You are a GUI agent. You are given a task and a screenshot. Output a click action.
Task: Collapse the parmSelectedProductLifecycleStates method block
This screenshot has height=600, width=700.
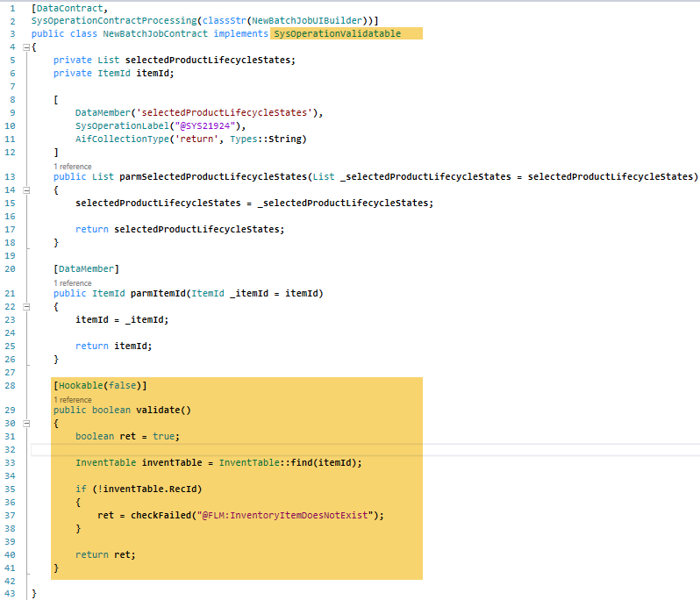coord(26,190)
